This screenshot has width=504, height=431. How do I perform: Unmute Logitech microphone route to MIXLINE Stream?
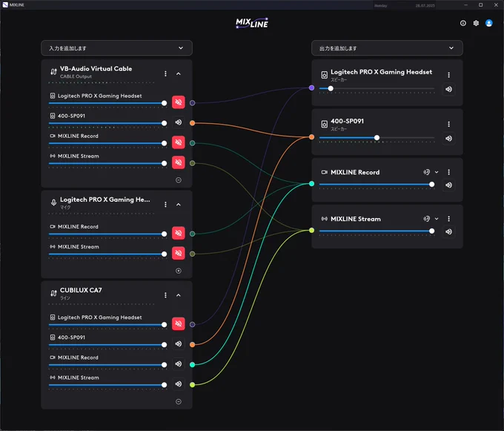point(179,253)
